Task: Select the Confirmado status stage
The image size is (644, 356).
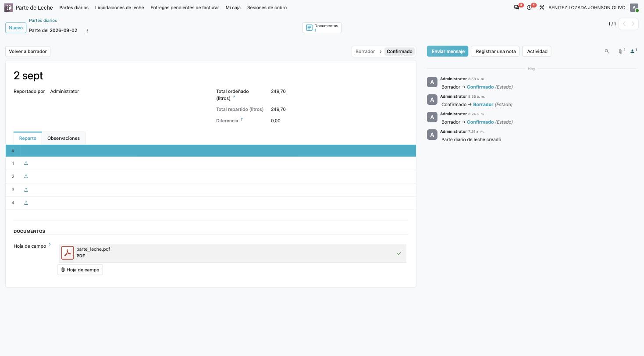Action: [399, 51]
